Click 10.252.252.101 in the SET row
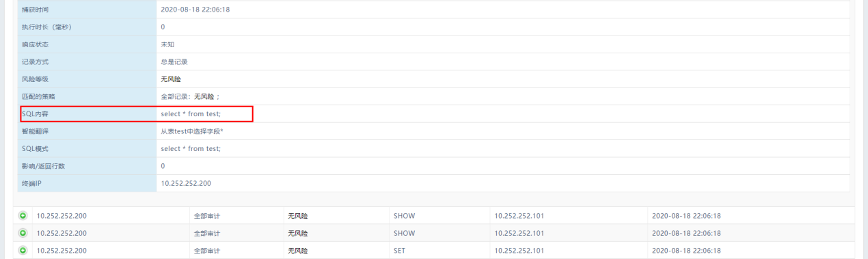This screenshot has height=259, width=868. click(519, 250)
